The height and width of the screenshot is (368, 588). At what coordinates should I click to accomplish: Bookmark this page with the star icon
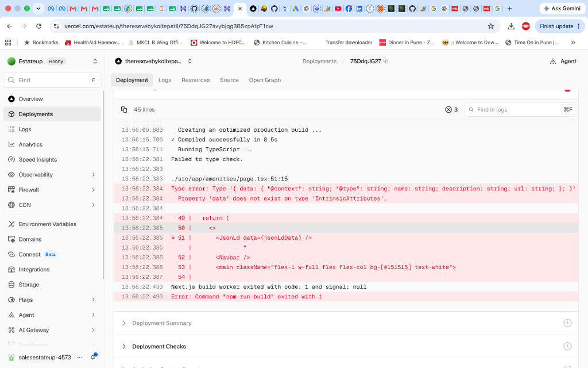pos(490,26)
